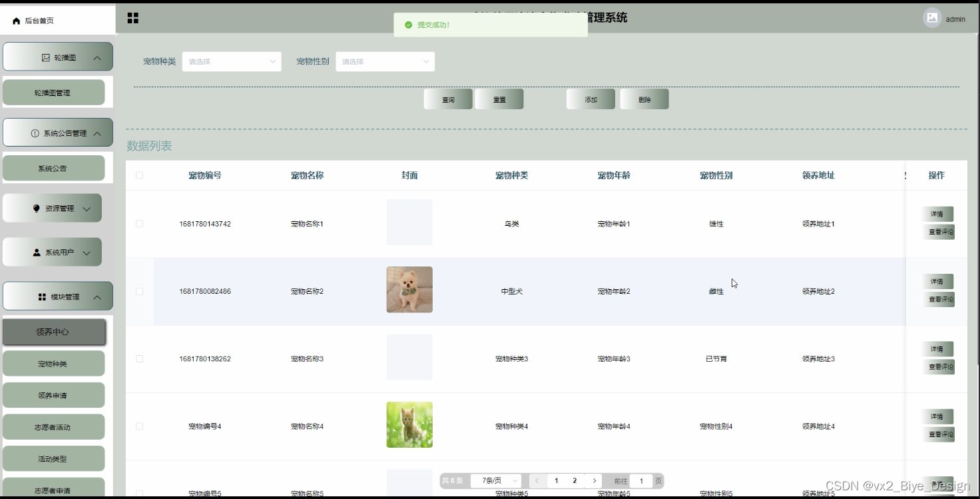This screenshot has width=980, height=499.
Task: Go to page 2 in pagination
Action: (575, 480)
